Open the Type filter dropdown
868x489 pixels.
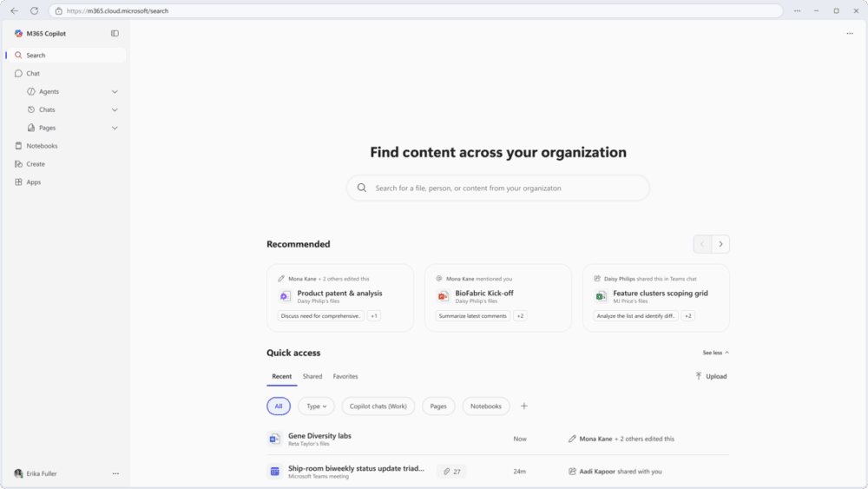(x=316, y=406)
